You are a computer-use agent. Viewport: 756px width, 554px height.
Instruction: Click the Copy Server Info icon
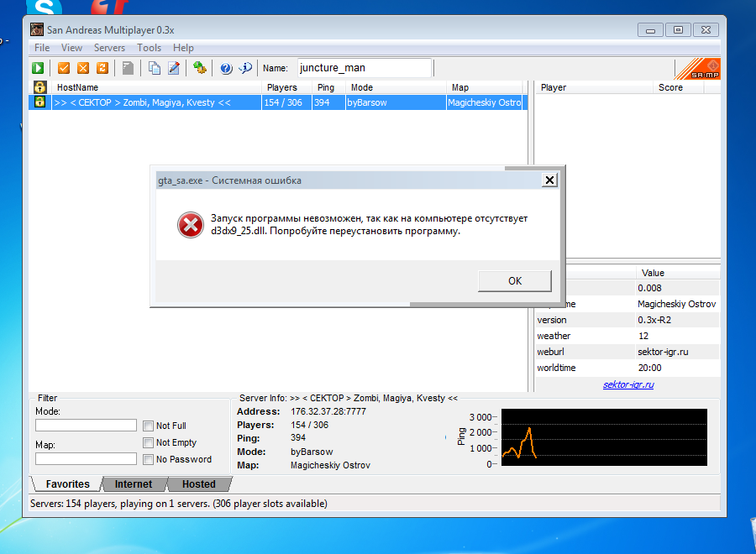(155, 68)
